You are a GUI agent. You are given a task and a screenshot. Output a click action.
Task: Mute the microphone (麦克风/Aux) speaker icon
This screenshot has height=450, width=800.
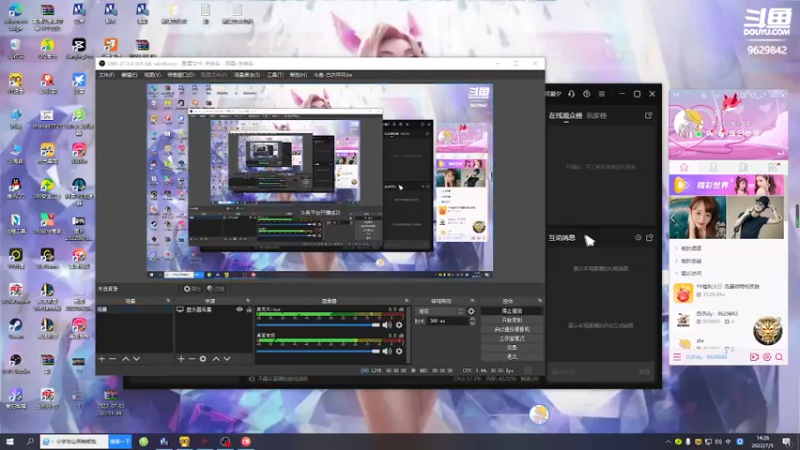tap(387, 325)
